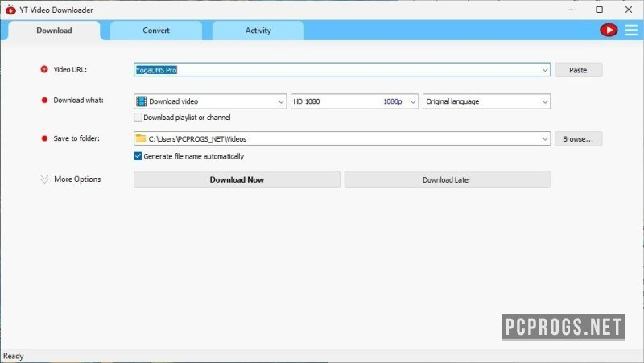
Task: Click the yellow folder icon in save path
Action: [141, 138]
